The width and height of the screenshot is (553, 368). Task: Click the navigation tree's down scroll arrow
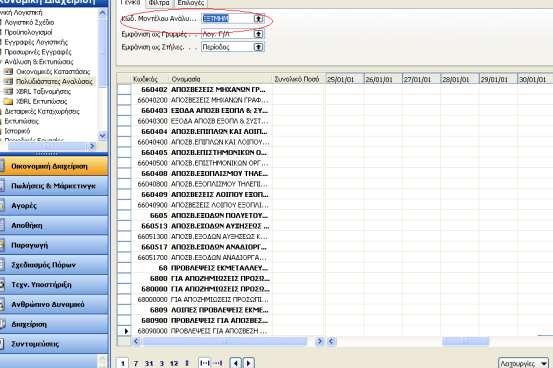point(102,135)
